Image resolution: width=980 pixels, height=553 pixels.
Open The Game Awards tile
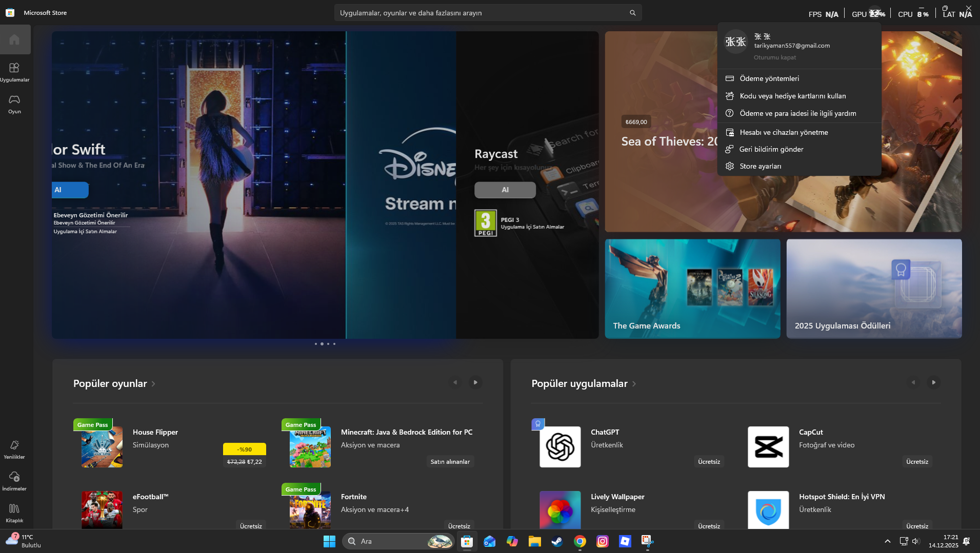[692, 289]
